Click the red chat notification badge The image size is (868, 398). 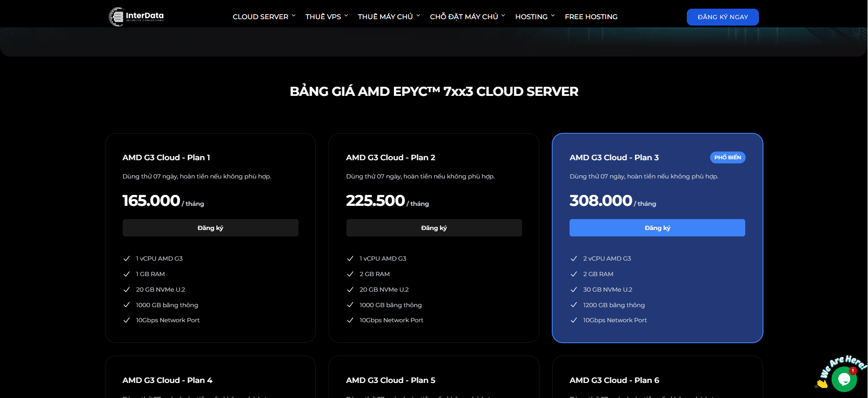pos(852,371)
